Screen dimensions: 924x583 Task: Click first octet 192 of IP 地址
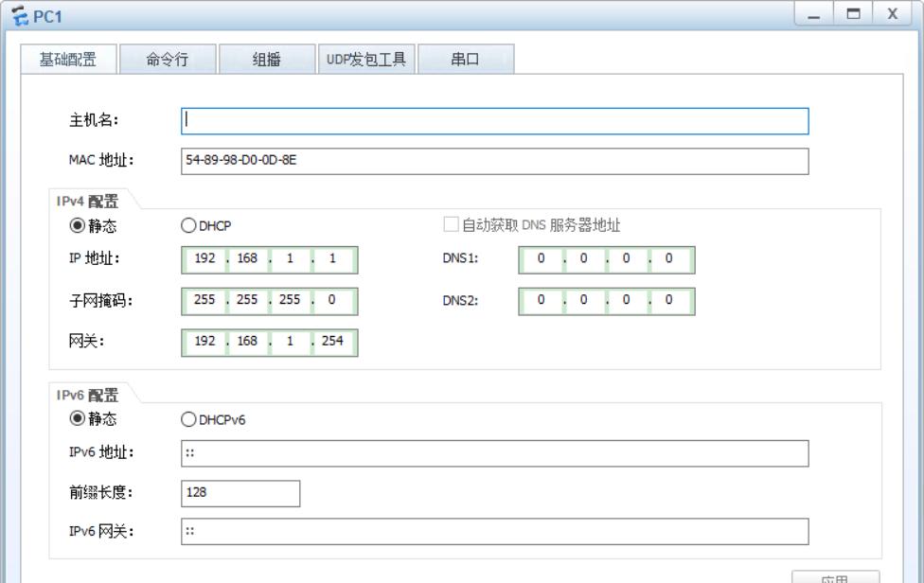[204, 259]
